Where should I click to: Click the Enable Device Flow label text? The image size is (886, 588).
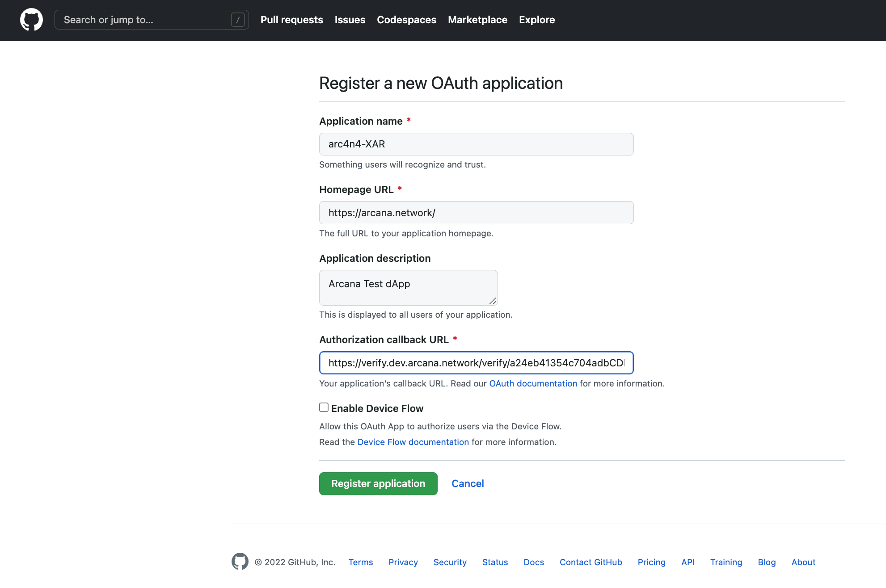point(377,408)
